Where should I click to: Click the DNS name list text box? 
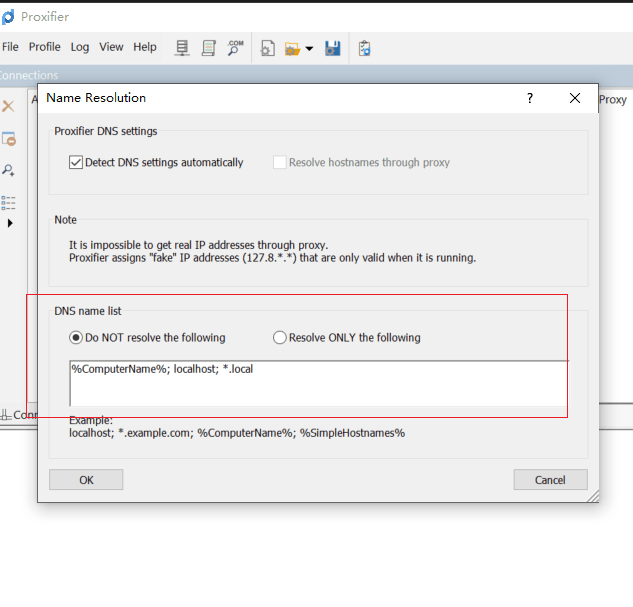point(319,383)
